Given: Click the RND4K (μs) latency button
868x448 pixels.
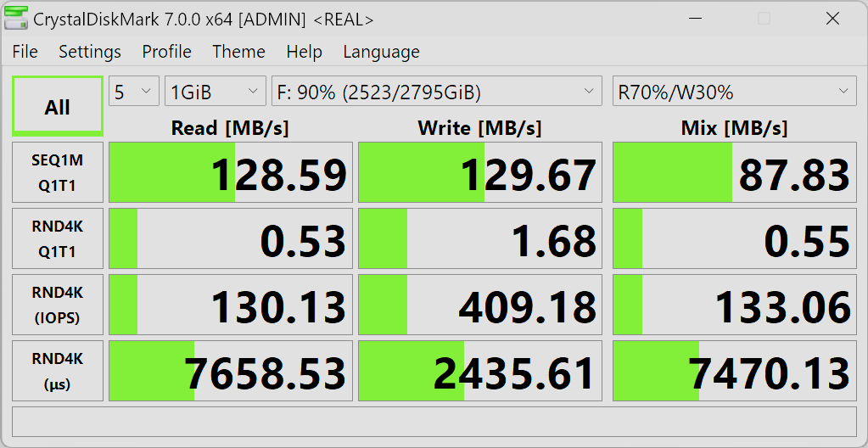Looking at the screenshot, I should (x=58, y=371).
